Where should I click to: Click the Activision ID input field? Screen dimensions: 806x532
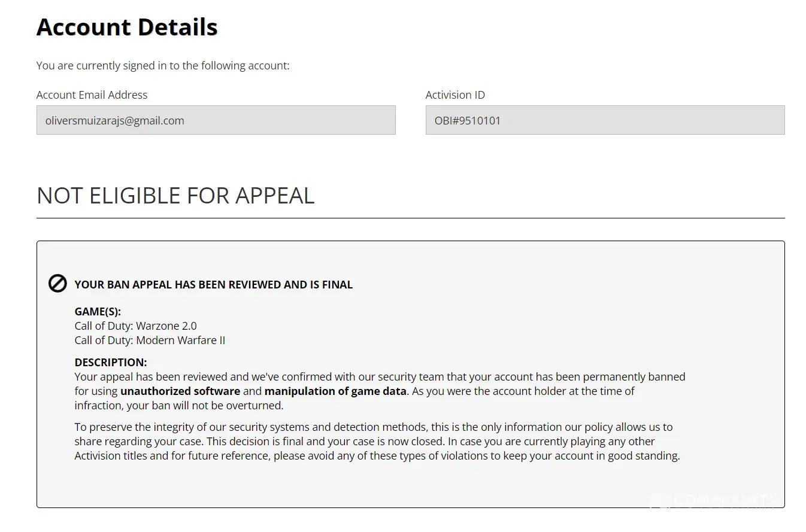tap(605, 120)
